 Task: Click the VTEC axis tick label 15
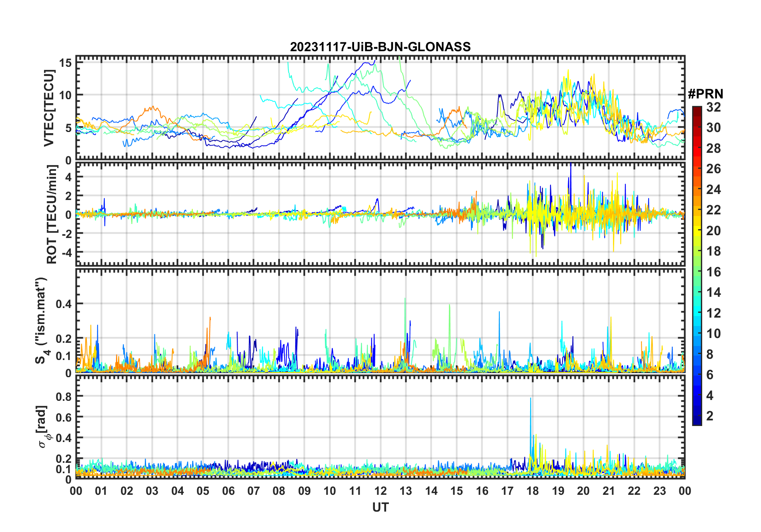pos(66,63)
